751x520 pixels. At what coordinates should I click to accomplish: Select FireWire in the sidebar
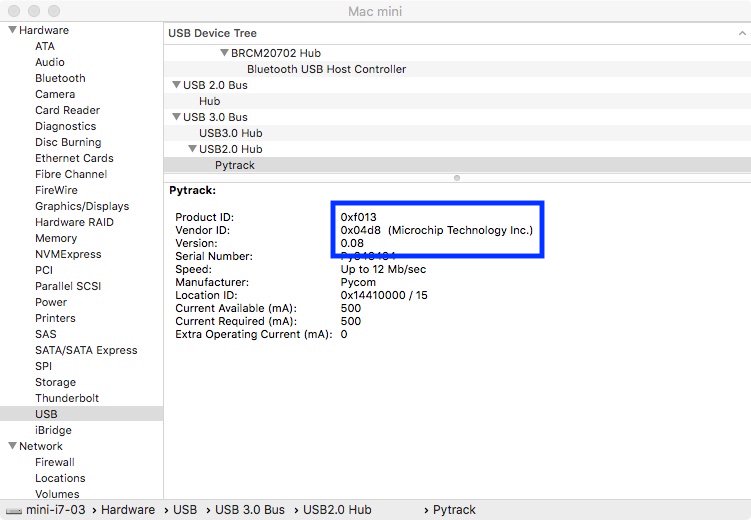[x=56, y=190]
